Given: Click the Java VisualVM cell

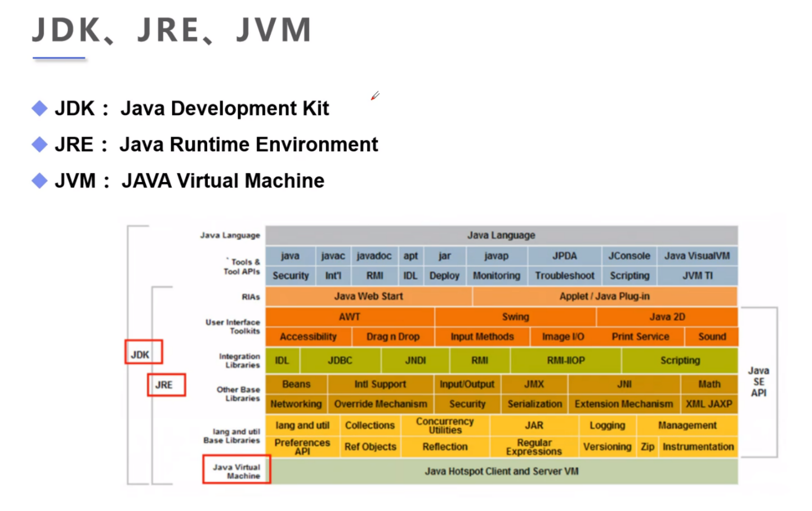Looking at the screenshot, I should 697,256.
